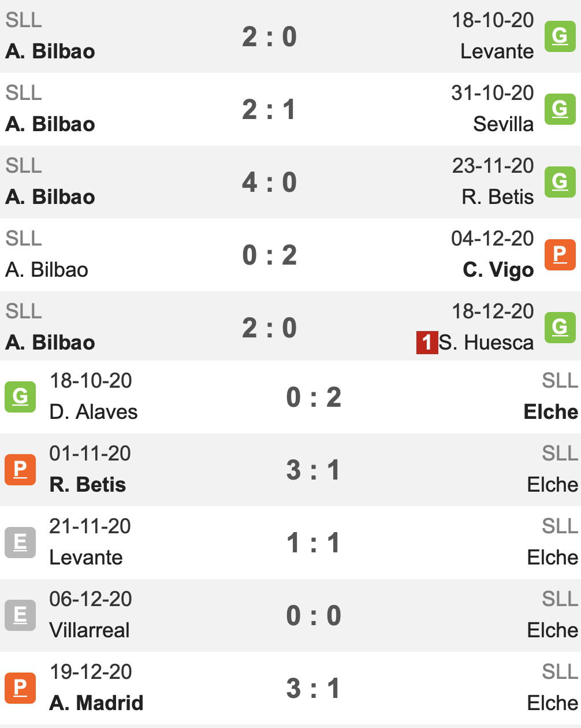581x728 pixels.
Task: Open the 0 : 2 score against C. Vigo
Action: (x=269, y=255)
